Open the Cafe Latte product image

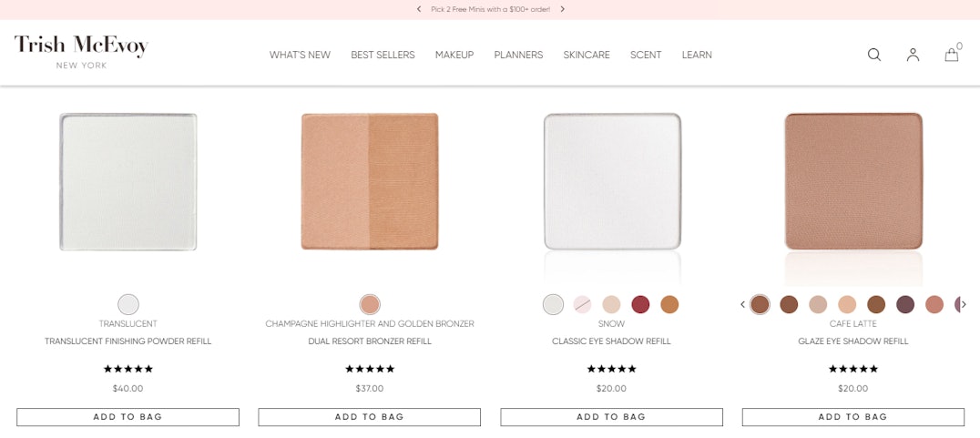click(853, 181)
